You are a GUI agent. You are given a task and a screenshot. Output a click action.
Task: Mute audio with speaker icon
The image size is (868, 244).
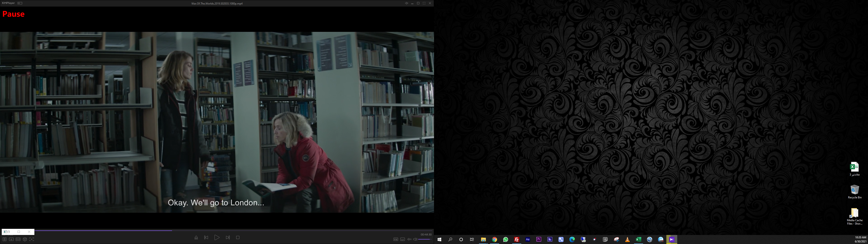415,239
